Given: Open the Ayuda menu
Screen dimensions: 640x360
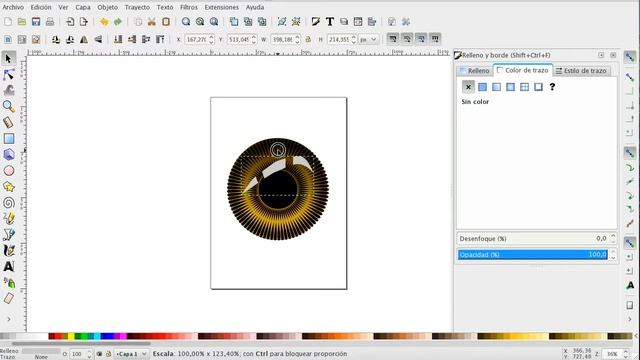Looking at the screenshot, I should point(255,7).
